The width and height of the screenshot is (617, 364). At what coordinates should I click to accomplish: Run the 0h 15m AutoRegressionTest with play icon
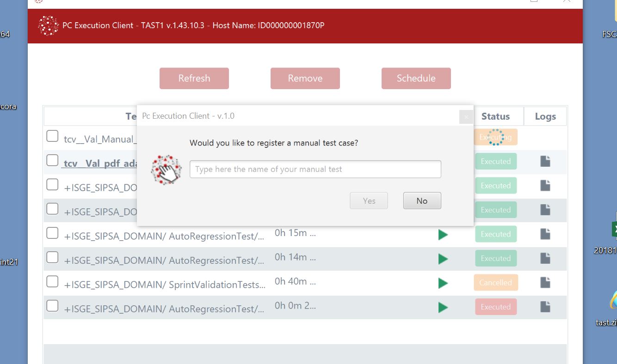point(443,235)
